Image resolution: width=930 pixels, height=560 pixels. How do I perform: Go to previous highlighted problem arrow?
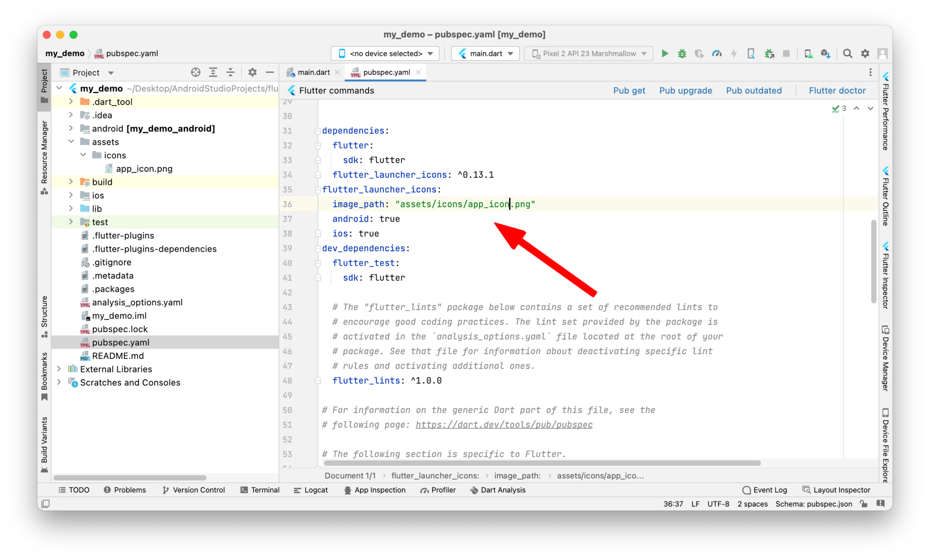(856, 108)
